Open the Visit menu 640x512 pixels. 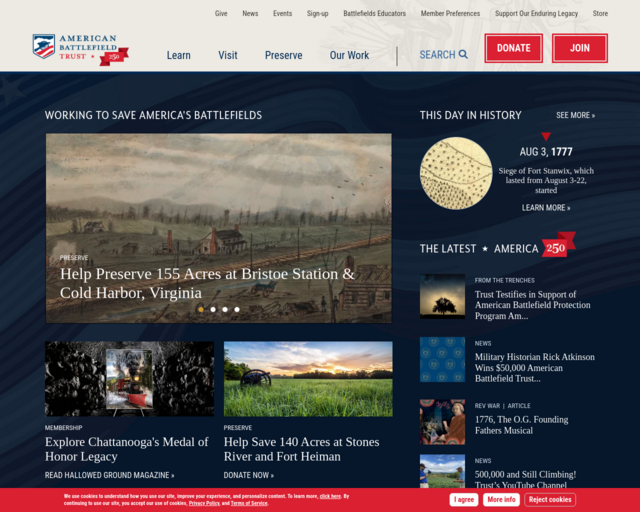pos(228,55)
